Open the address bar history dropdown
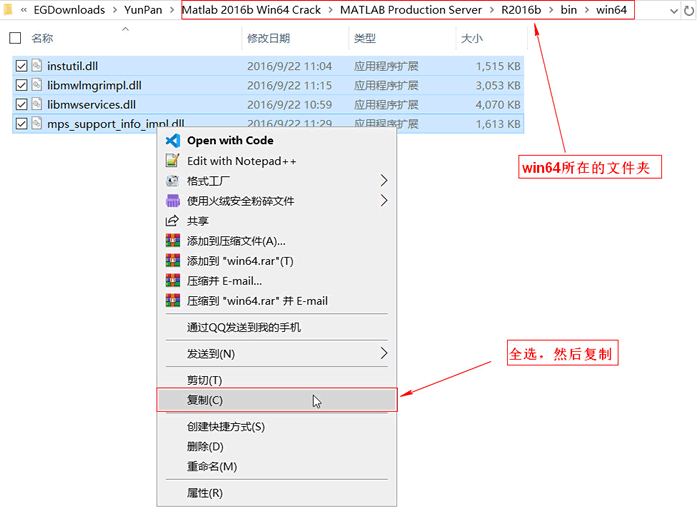Viewport: 700px width, 509px height. [x=674, y=11]
